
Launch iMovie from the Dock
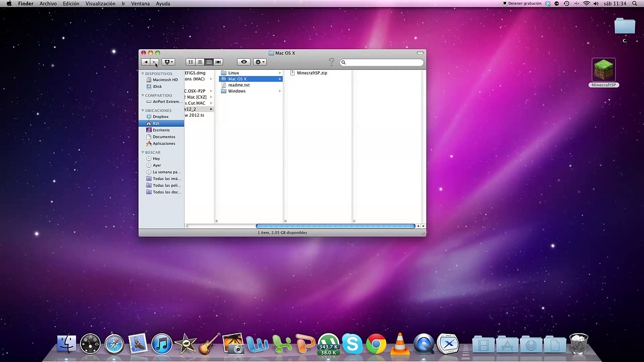click(x=186, y=344)
